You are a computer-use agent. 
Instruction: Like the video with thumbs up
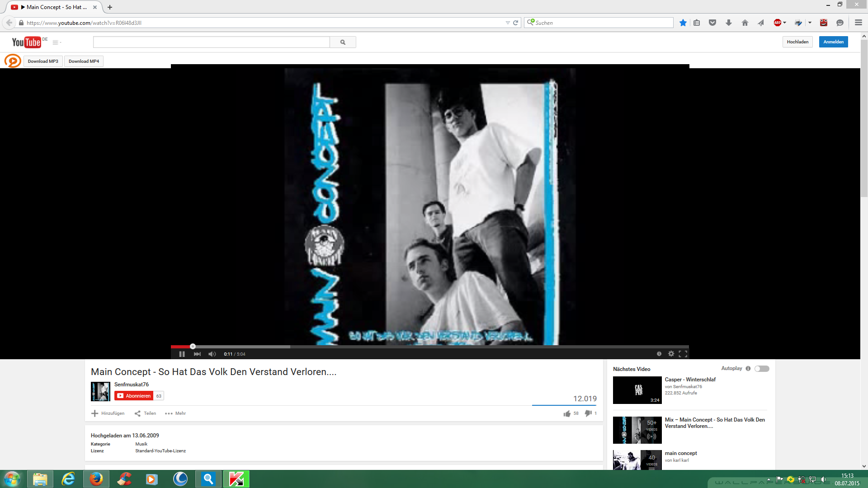(567, 413)
